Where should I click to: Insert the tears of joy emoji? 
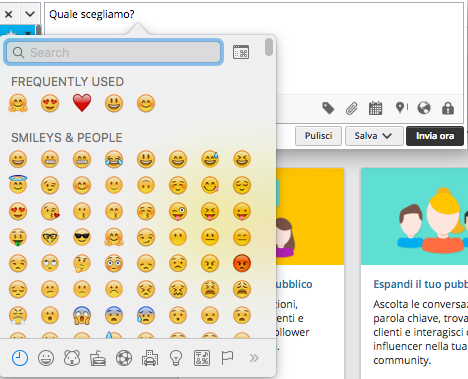114,159
